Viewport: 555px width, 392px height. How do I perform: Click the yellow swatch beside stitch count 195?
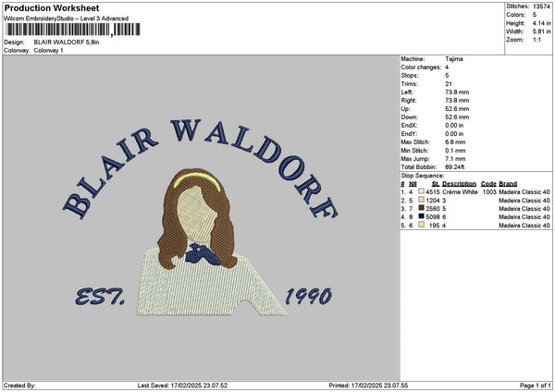coord(421,225)
